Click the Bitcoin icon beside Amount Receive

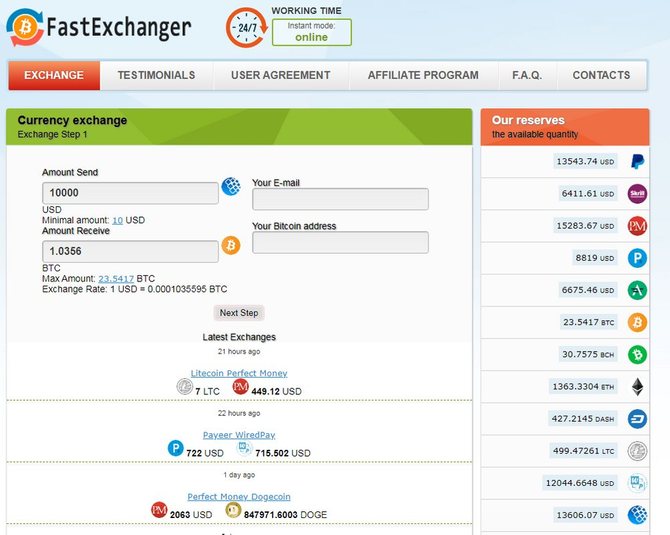coord(231,245)
